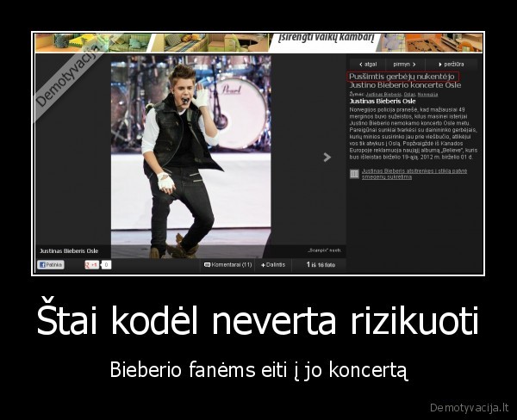The height and width of the screenshot is (420, 517).
Task: Click the Dalintis share button
Action: [x=272, y=265]
